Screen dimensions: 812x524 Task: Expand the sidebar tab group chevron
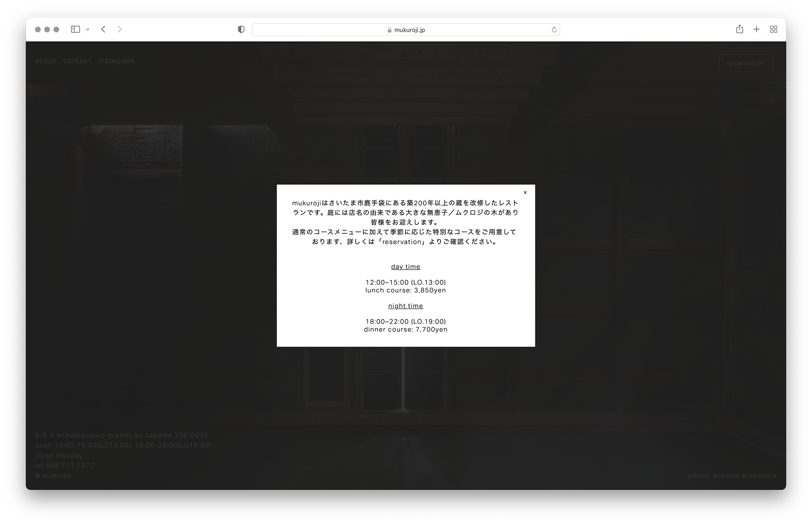(x=88, y=30)
